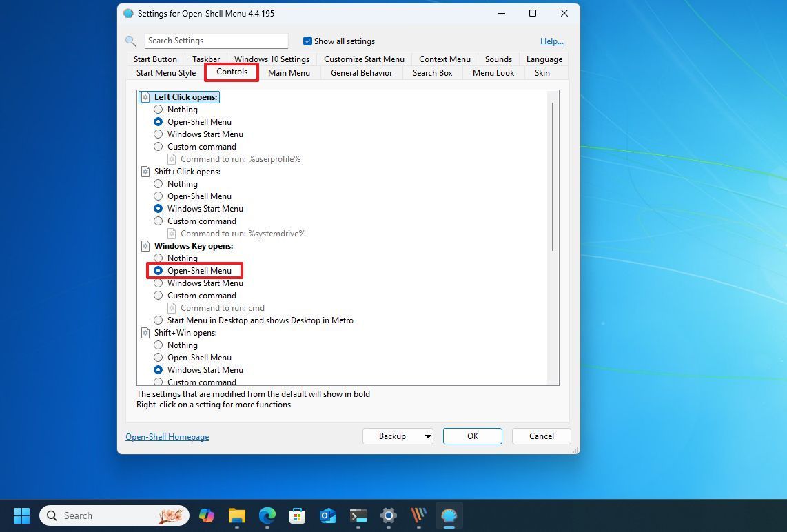This screenshot has width=787, height=532.
Task: Click into the Search Settings field
Action: coord(216,41)
